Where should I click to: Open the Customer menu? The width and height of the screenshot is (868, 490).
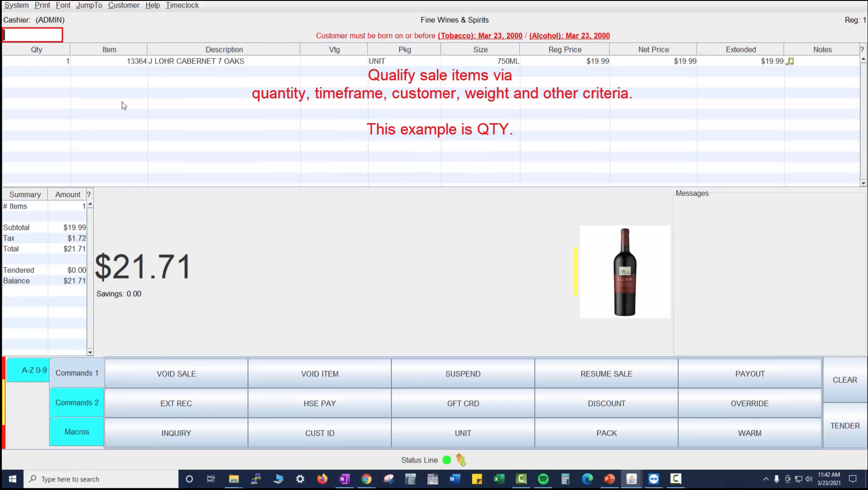[x=124, y=5]
